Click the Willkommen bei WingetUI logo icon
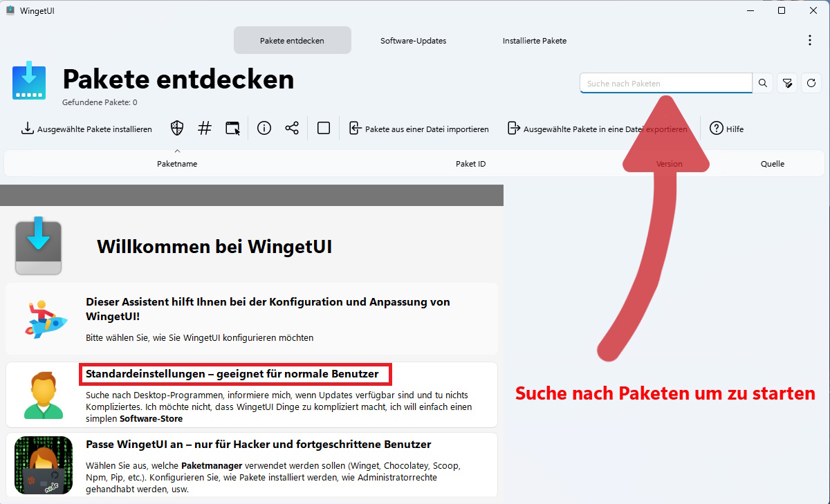 click(x=39, y=245)
